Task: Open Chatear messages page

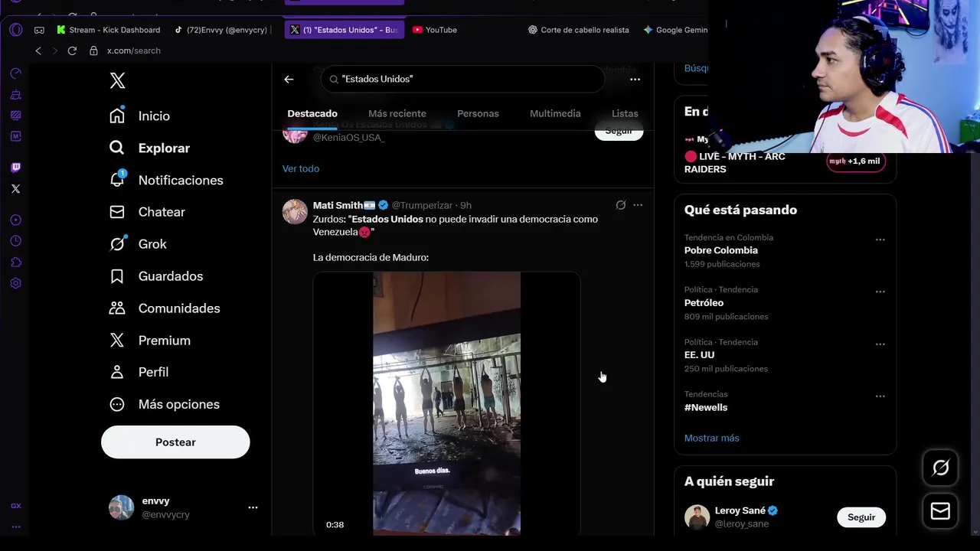Action: (147, 212)
